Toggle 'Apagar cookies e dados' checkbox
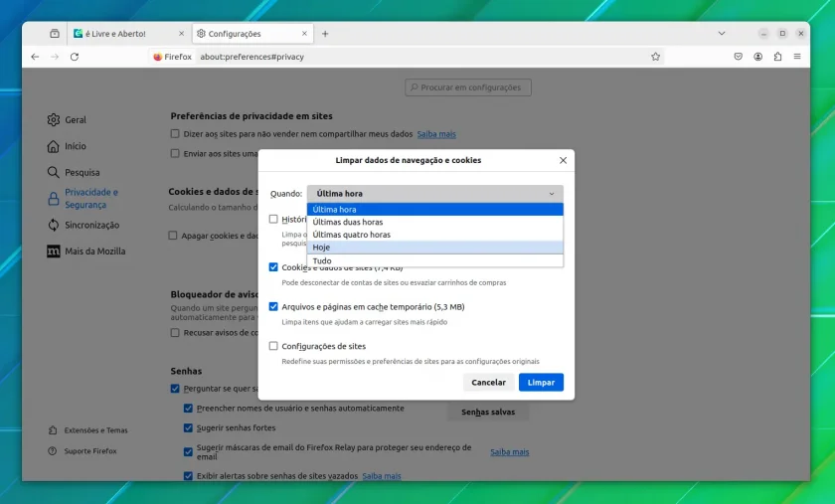835x504 pixels. [173, 235]
